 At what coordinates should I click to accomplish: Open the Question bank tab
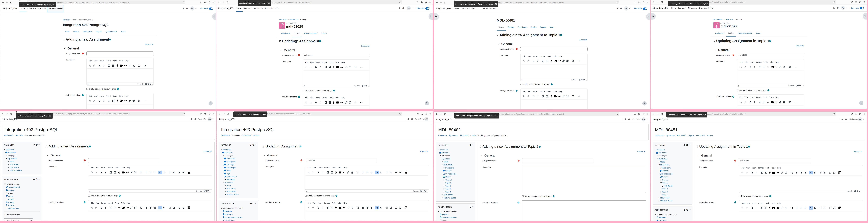click(x=111, y=32)
